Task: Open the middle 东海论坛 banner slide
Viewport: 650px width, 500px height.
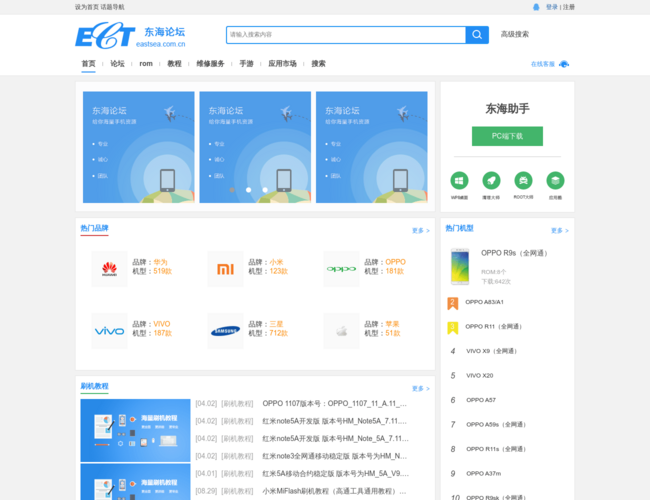Action: [x=255, y=147]
